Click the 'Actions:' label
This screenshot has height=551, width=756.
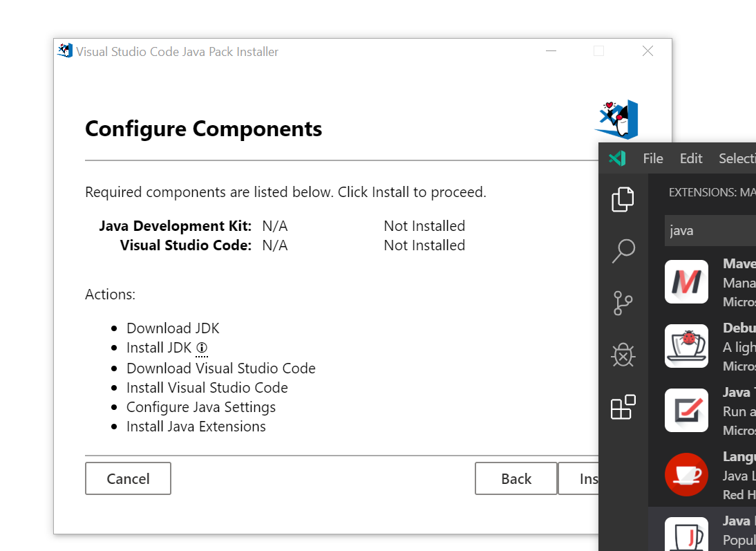tap(111, 295)
